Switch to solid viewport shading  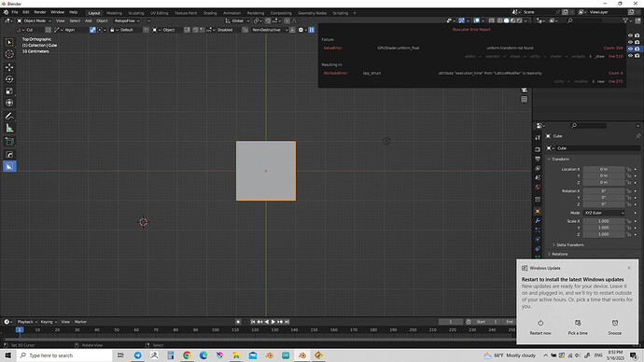pos(507,21)
